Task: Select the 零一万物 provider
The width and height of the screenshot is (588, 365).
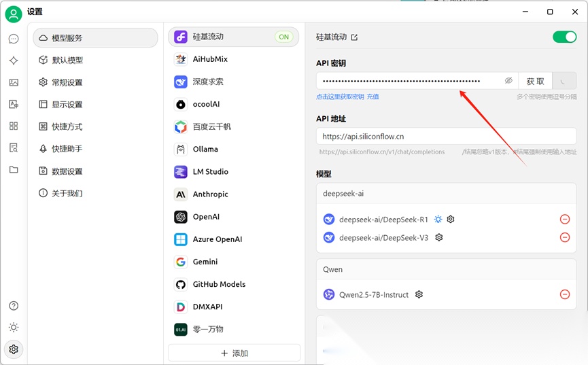Action: (233, 329)
